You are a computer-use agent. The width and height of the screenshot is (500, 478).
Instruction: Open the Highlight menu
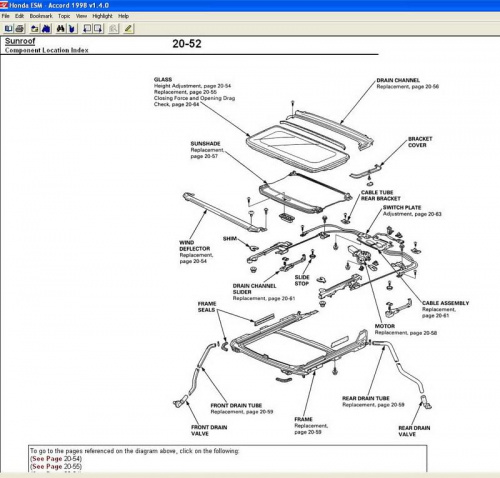[x=102, y=16]
